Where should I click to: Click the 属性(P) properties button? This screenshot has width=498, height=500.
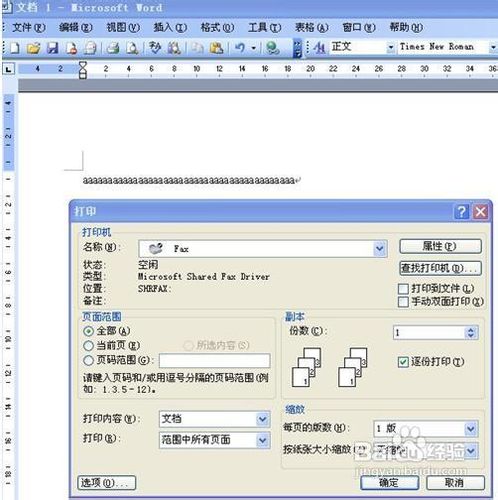point(440,246)
